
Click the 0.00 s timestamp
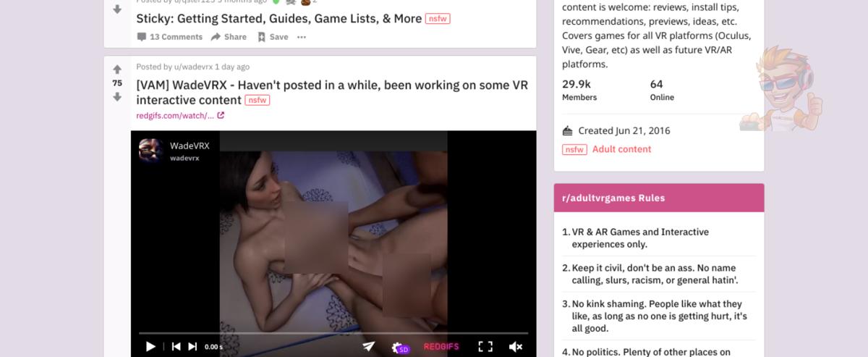[213, 347]
